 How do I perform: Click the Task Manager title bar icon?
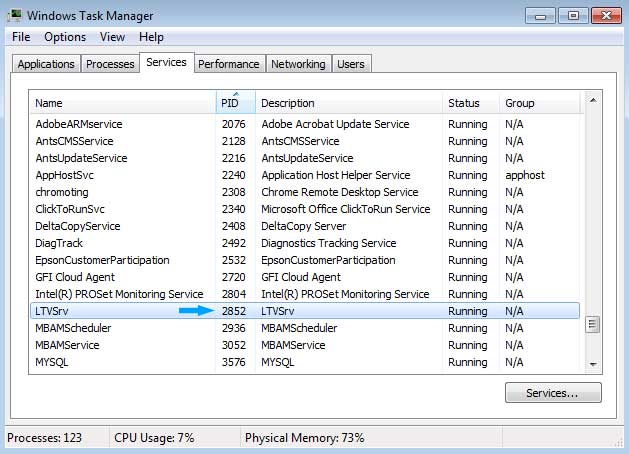15,15
